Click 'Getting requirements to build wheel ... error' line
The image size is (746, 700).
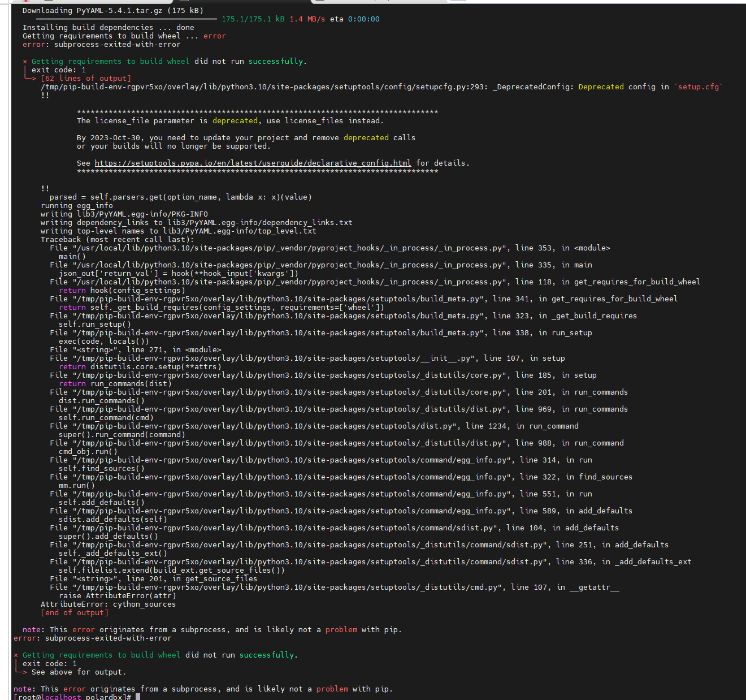pyautogui.click(x=124, y=36)
